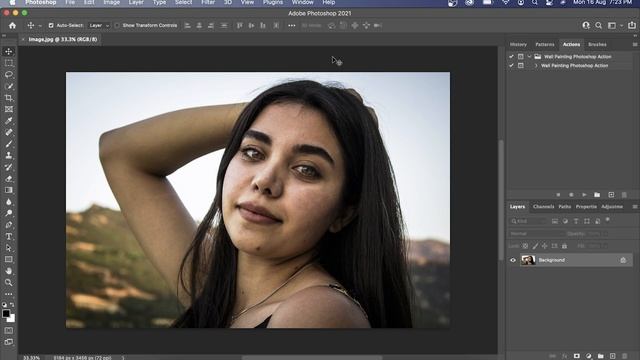Select the Frame tool
This screenshot has height=360, width=640.
[x=9, y=109]
